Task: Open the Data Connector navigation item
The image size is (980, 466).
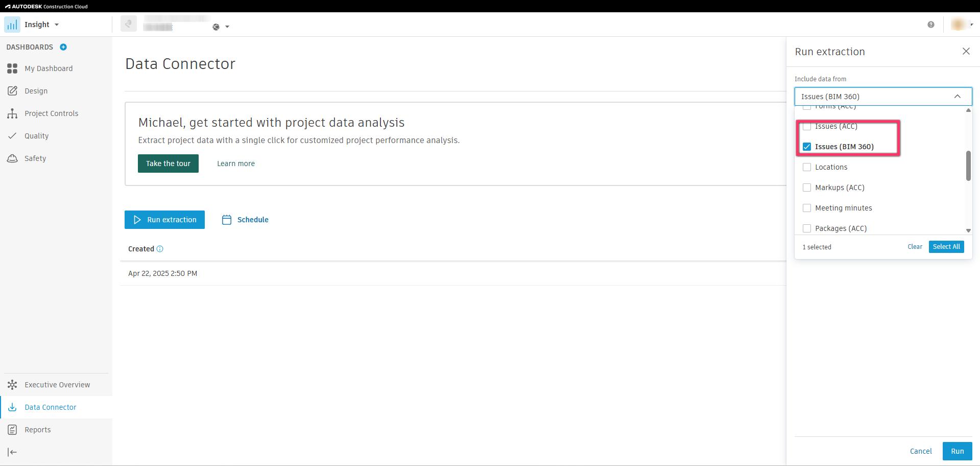Action: pos(50,407)
